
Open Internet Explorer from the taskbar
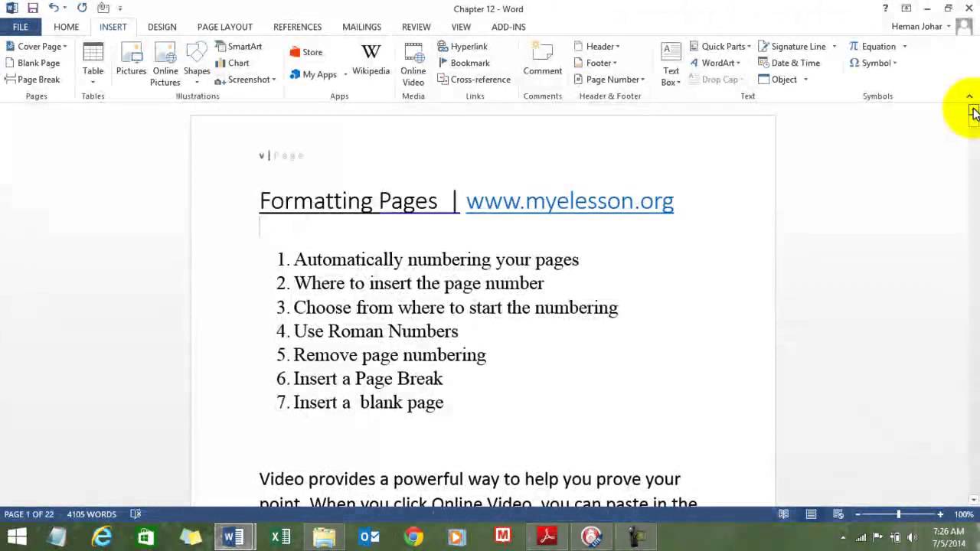tap(101, 536)
